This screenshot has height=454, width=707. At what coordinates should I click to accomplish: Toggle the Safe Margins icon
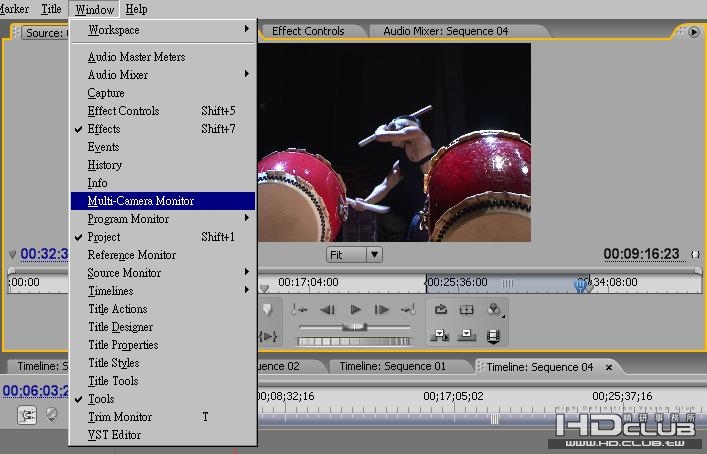point(466,309)
